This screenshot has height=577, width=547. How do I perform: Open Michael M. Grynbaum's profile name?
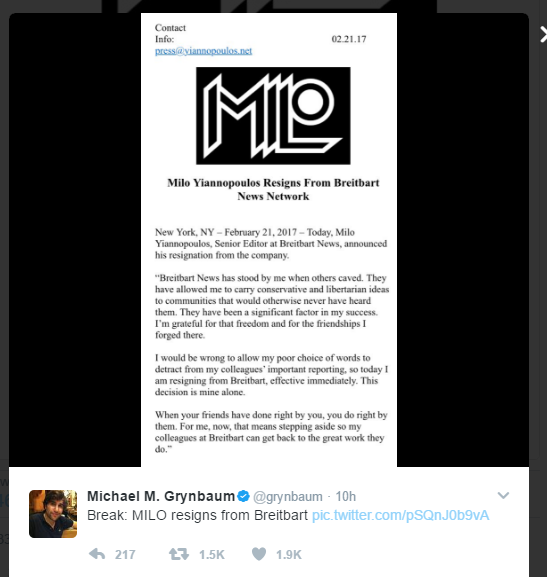click(161, 496)
